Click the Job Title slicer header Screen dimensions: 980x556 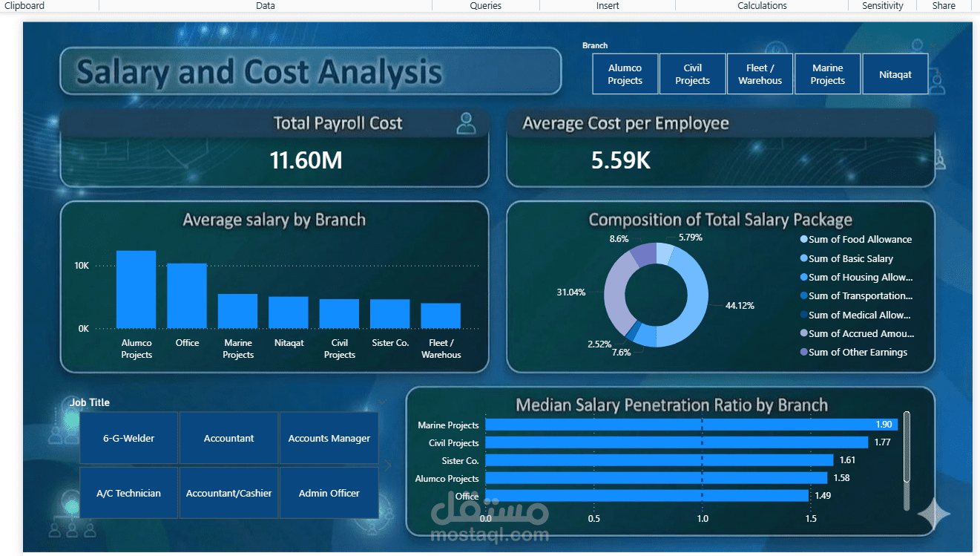pos(90,402)
